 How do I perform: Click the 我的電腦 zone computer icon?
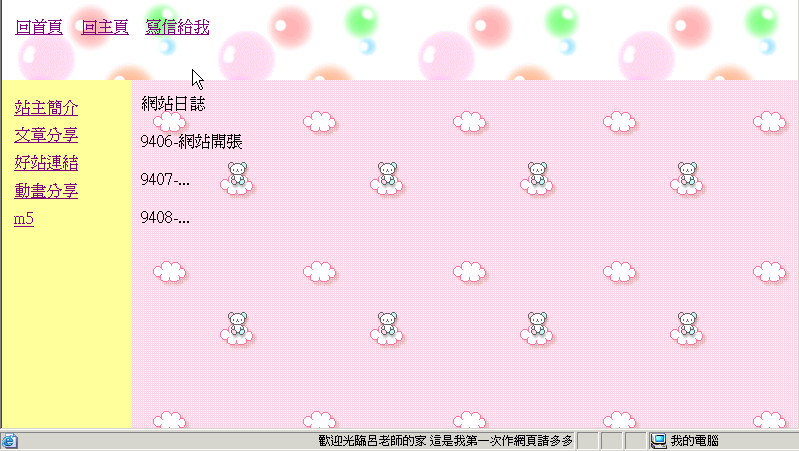[658, 441]
